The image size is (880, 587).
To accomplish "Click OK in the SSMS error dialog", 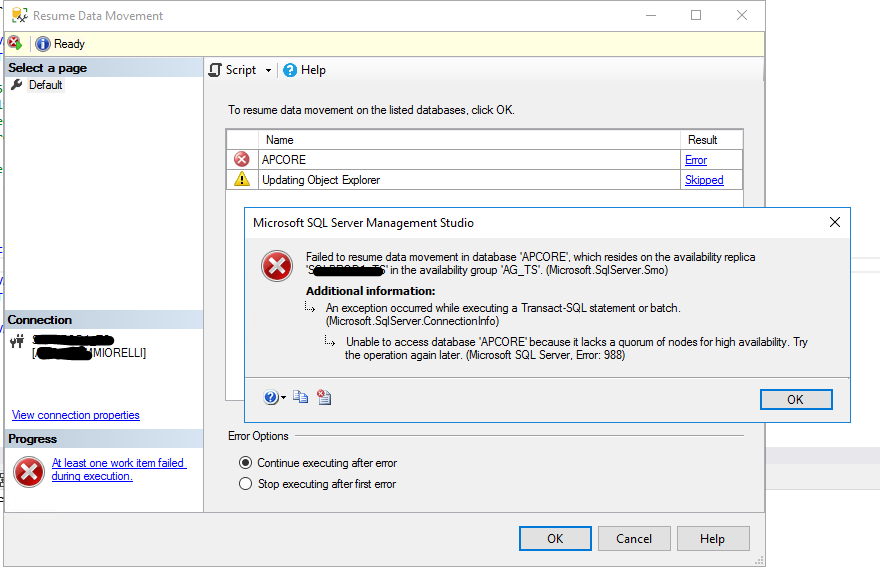I will pos(796,400).
